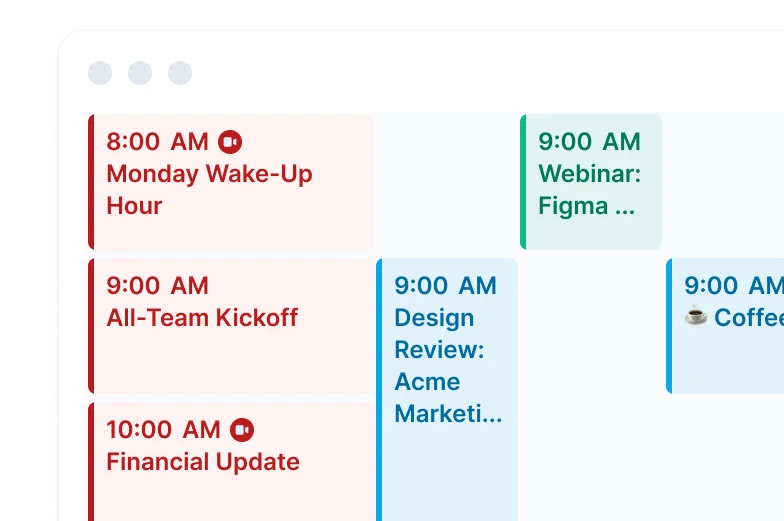The height and width of the screenshot is (521, 784).
Task: Click 9:00 AM on Design Review card
Action: (x=446, y=286)
